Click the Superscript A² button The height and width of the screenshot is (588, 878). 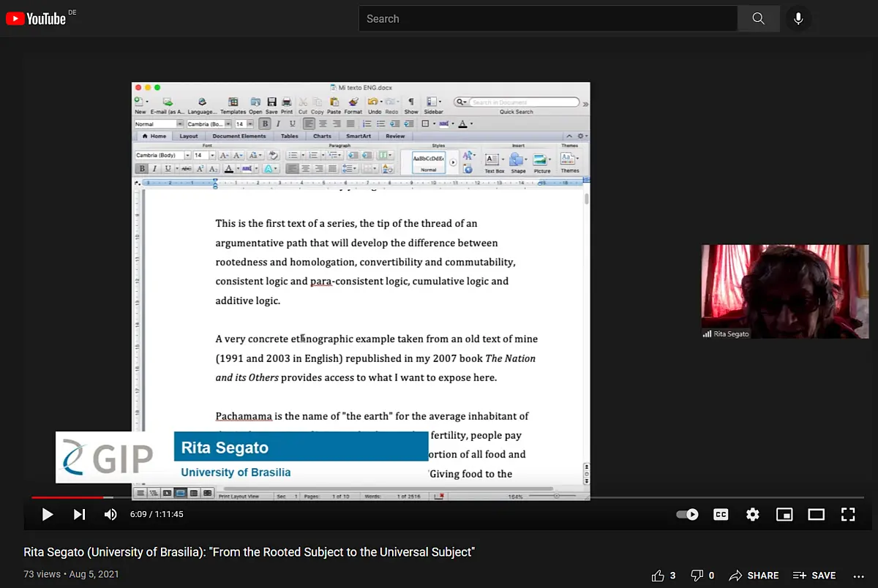[200, 169]
